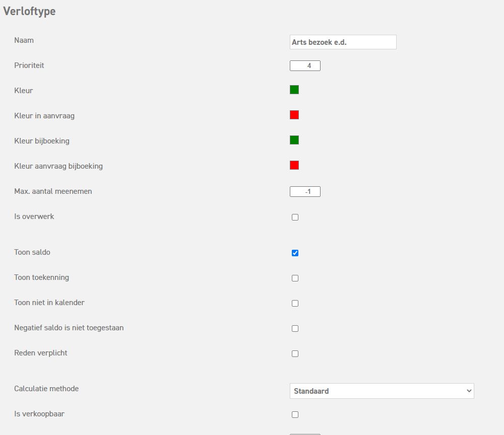This screenshot has height=435, width=504.
Task: Click the 'Naam' label text
Action: point(24,40)
